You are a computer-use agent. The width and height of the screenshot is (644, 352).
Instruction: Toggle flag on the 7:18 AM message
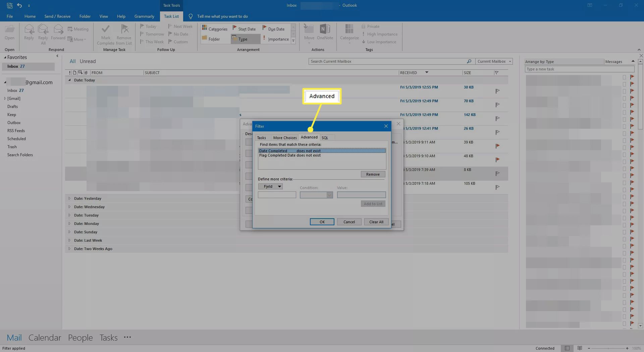click(497, 187)
